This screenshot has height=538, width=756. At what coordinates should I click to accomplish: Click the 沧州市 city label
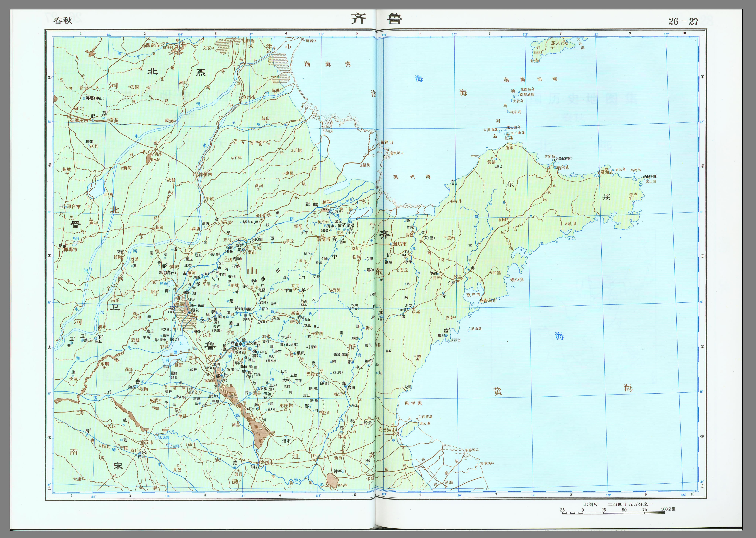tap(249, 97)
